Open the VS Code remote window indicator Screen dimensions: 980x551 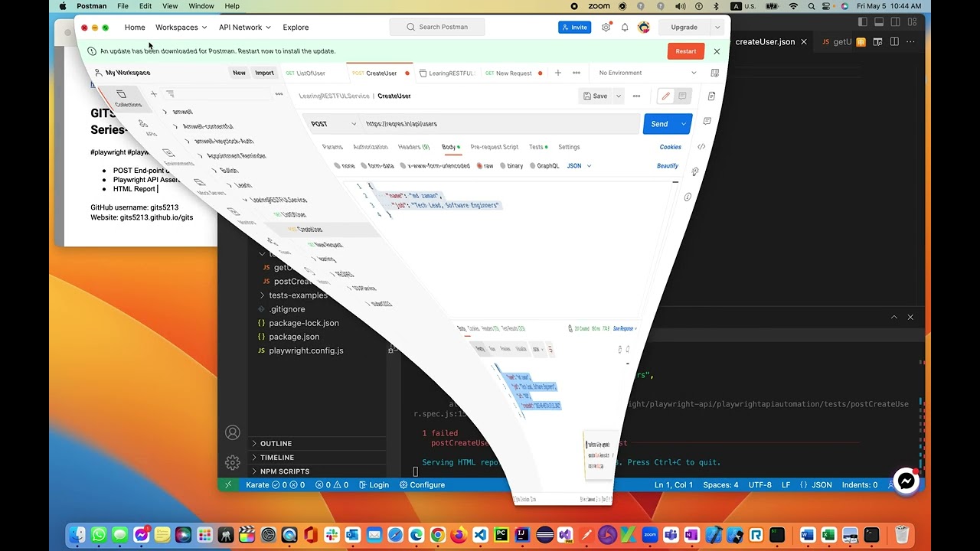point(227,484)
